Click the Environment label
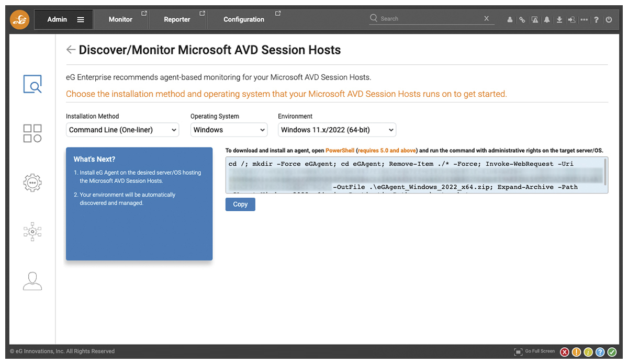The height and width of the screenshot is (364, 628). [295, 116]
